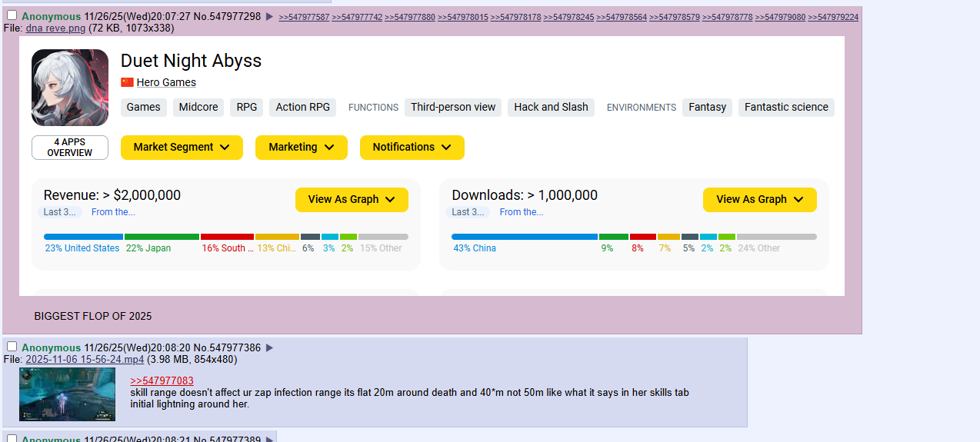Jump to reply >>547978015

pyautogui.click(x=463, y=17)
